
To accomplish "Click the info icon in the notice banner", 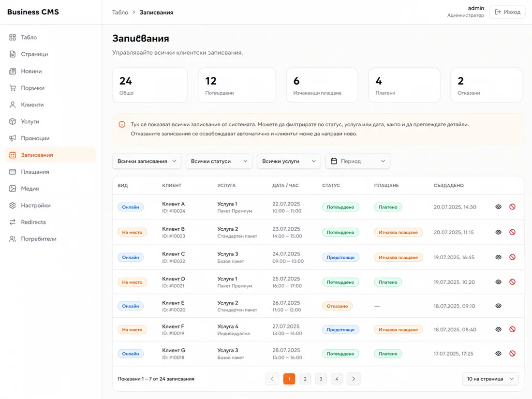I will click(122, 124).
